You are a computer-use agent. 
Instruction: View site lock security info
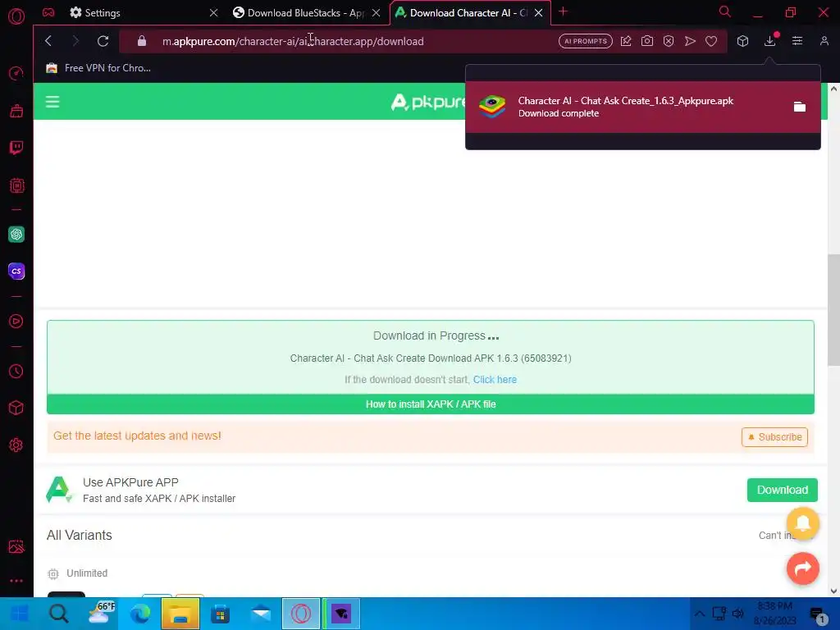tap(141, 41)
